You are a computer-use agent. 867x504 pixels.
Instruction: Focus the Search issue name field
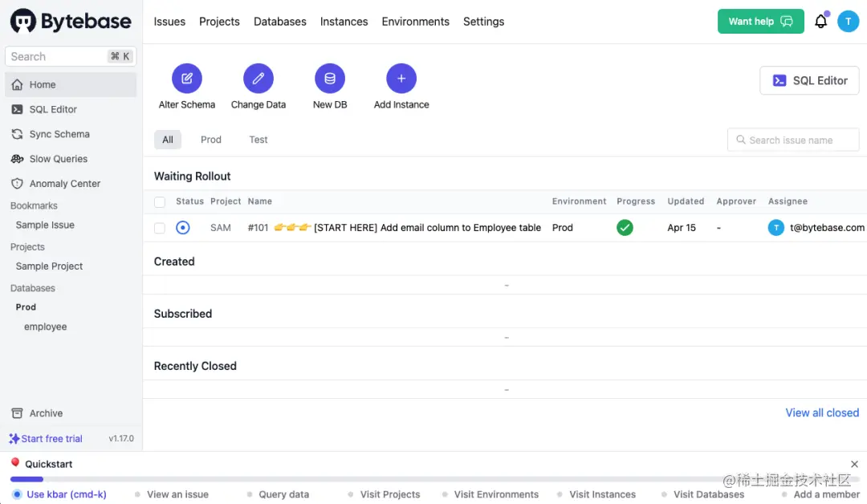tap(793, 140)
